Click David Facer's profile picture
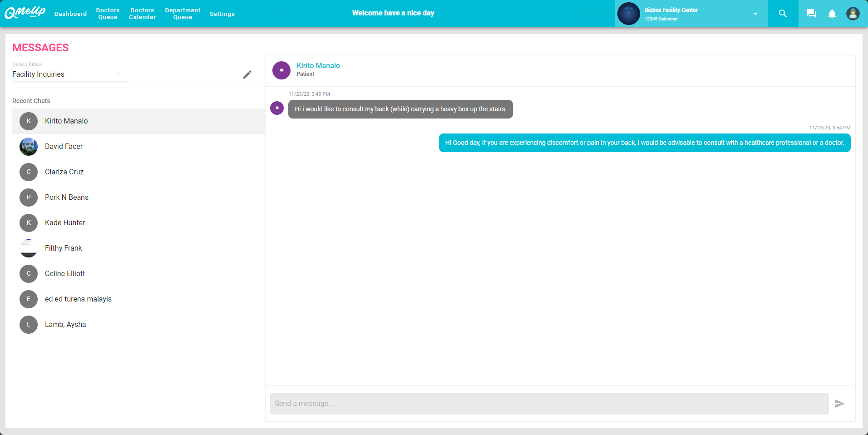 28,146
